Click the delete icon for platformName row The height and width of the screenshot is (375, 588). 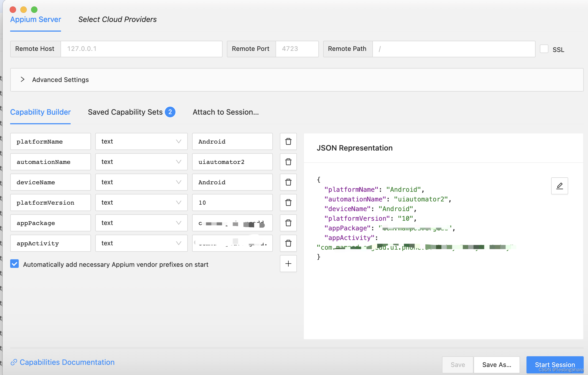(x=288, y=141)
